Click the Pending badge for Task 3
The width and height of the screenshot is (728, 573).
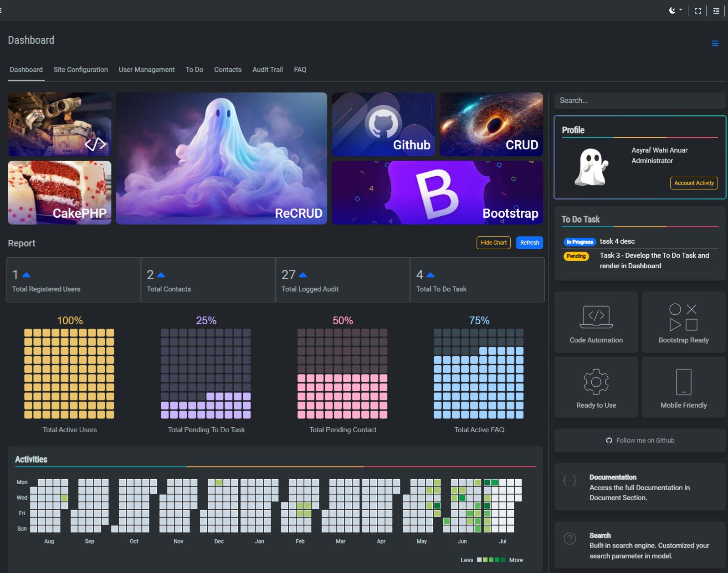576,256
